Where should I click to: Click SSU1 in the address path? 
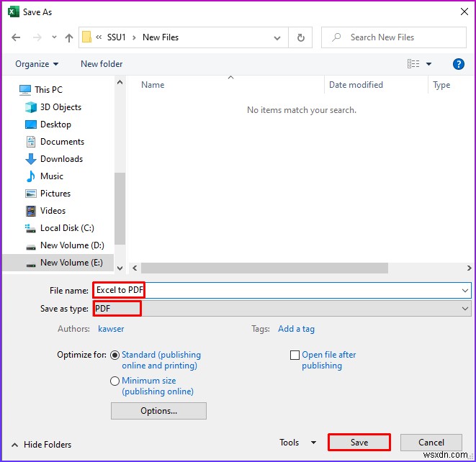(116, 37)
